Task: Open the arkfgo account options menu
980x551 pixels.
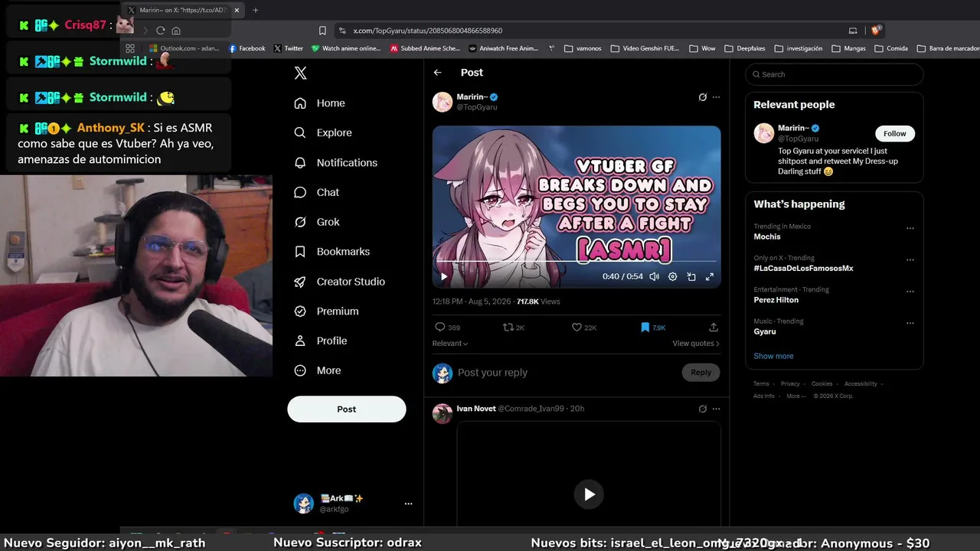Action: (x=408, y=504)
